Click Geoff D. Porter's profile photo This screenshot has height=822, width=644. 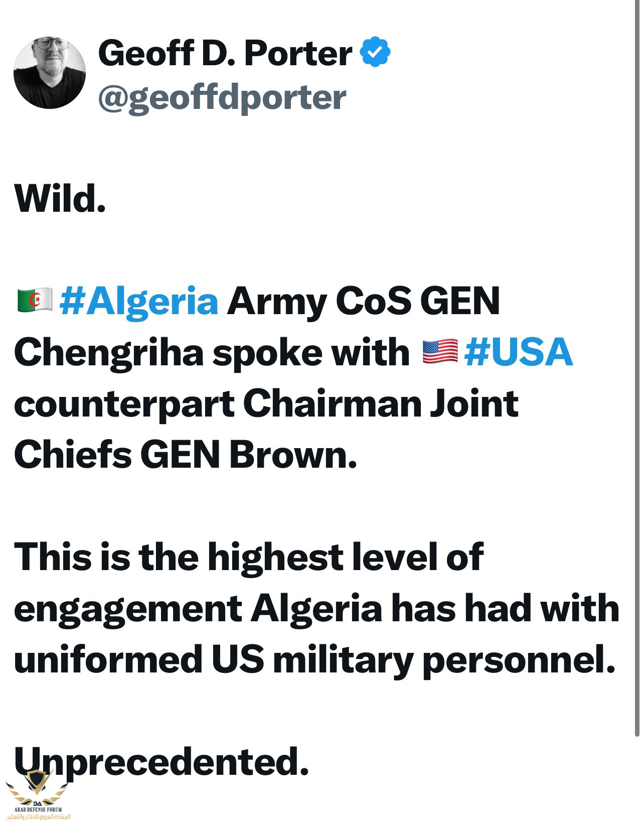(x=49, y=73)
